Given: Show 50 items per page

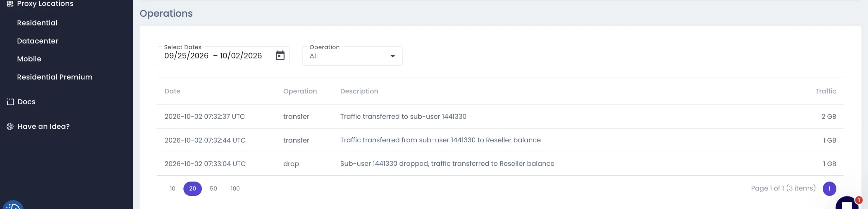Looking at the screenshot, I should (x=213, y=189).
